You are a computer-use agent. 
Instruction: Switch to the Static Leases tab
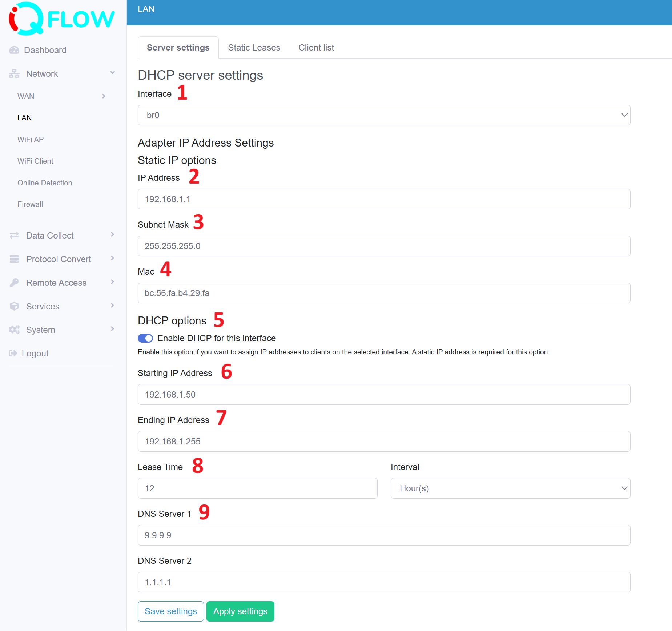(254, 47)
